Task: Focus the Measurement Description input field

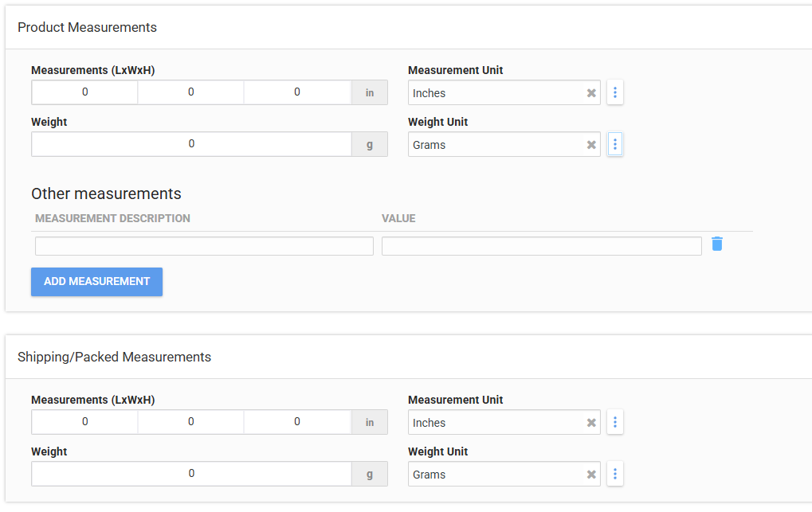Action: [204, 246]
